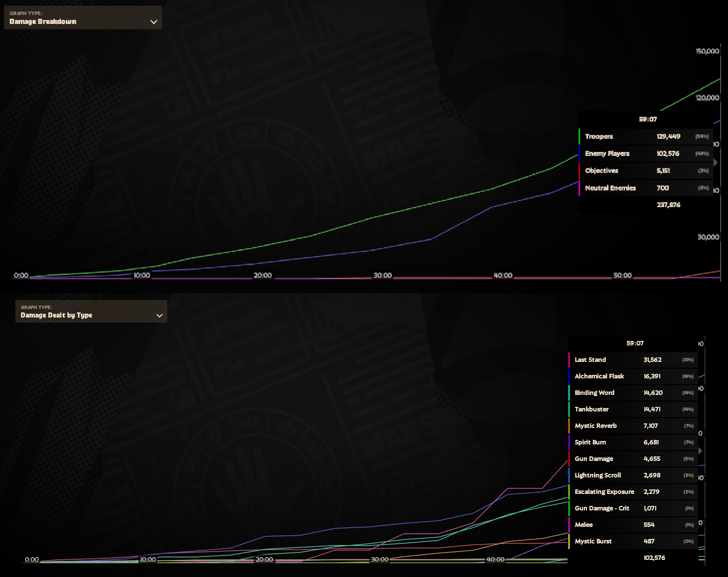Select the Melee row label
The image size is (728, 577).
pyautogui.click(x=584, y=525)
